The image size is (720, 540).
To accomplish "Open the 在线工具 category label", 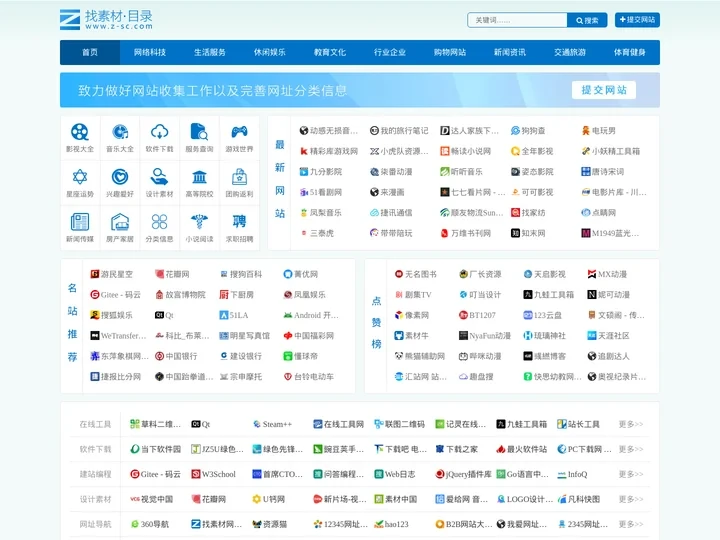I will point(95,424).
